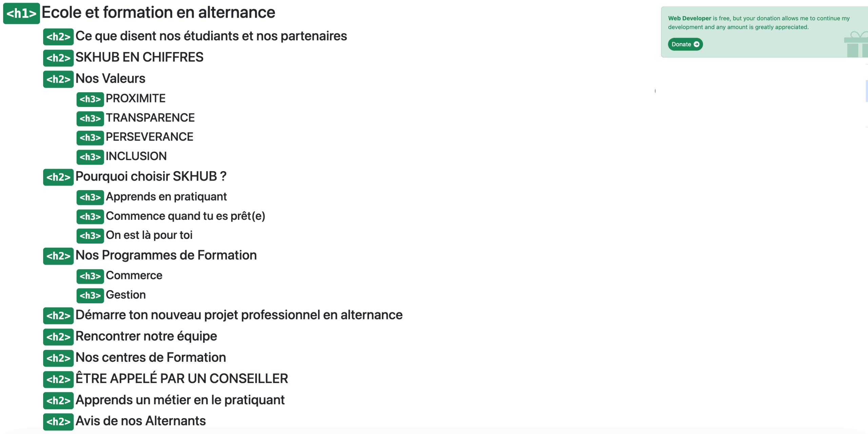Select the h2 badge next to SKHUB EN CHIFFRES

click(x=58, y=58)
